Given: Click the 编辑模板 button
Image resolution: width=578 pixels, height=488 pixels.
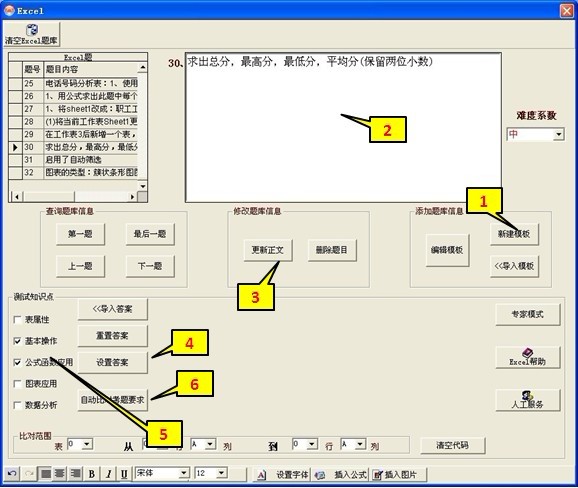Looking at the screenshot, I should [x=447, y=250].
